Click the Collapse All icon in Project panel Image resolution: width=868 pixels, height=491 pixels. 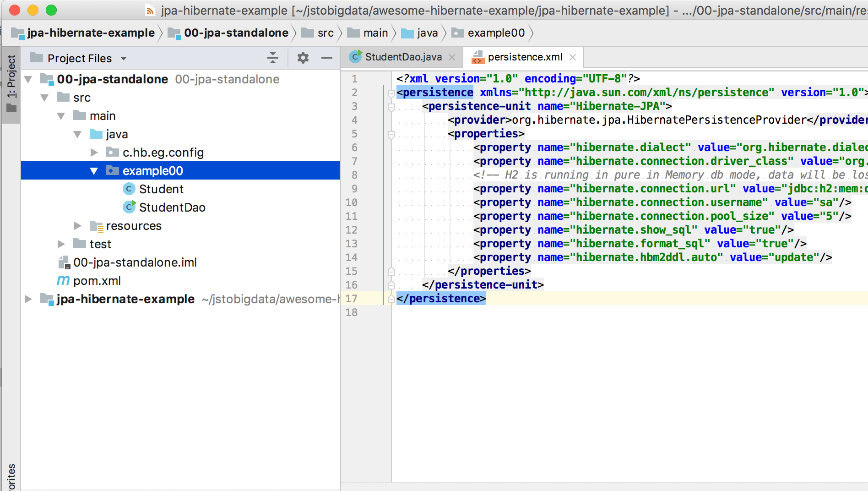click(273, 58)
